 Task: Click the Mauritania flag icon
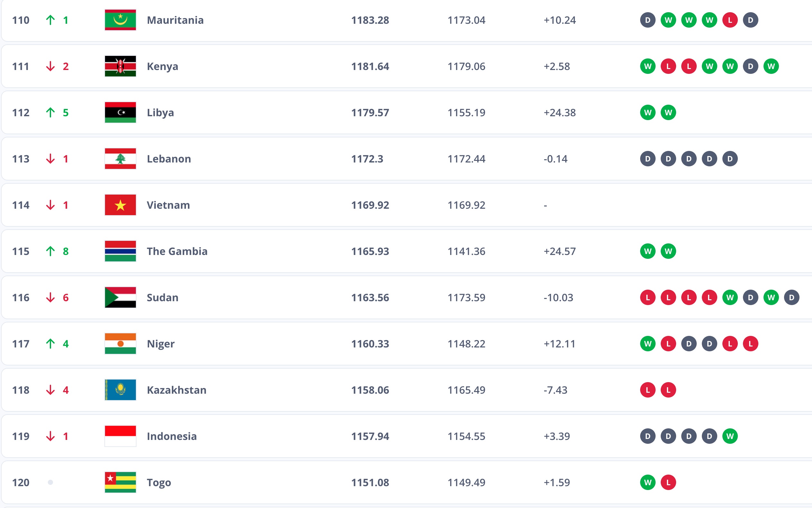click(x=120, y=20)
